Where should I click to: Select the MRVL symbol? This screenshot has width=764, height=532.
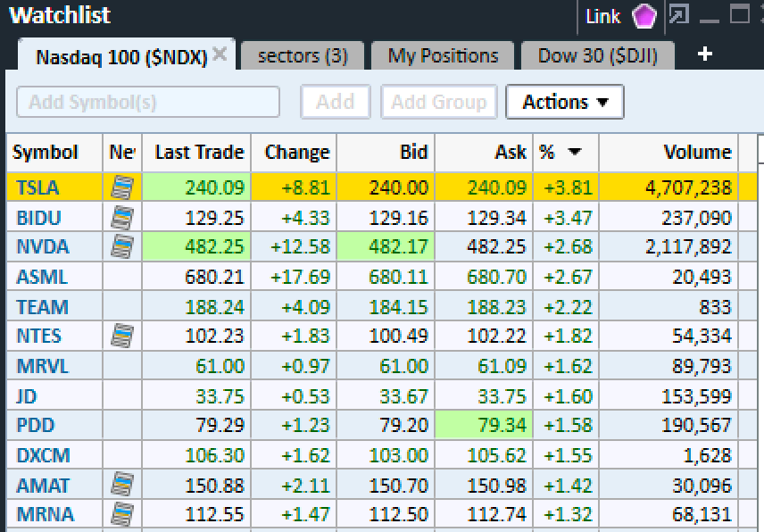(x=42, y=366)
